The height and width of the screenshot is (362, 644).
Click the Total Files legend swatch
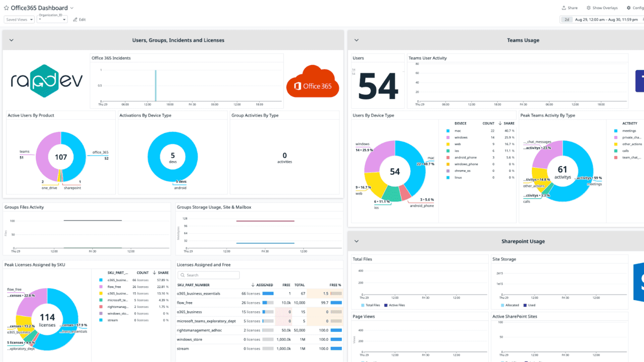[363, 305]
